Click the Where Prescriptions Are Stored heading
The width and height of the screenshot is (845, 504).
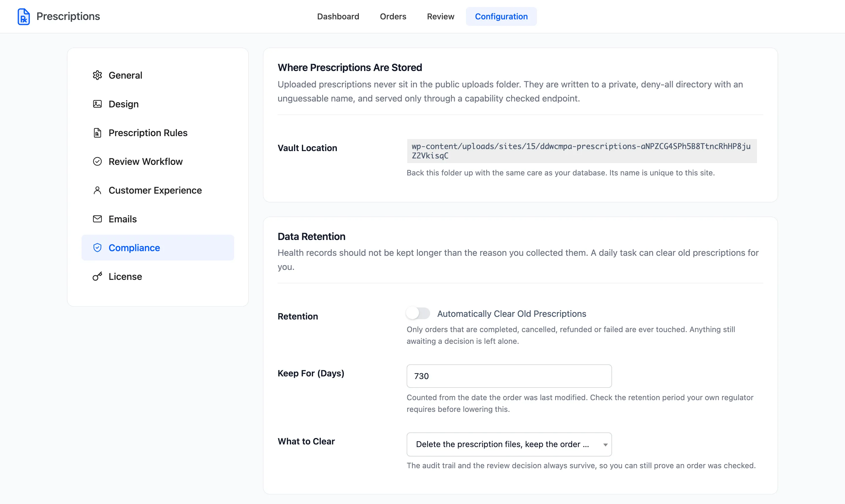tap(350, 67)
